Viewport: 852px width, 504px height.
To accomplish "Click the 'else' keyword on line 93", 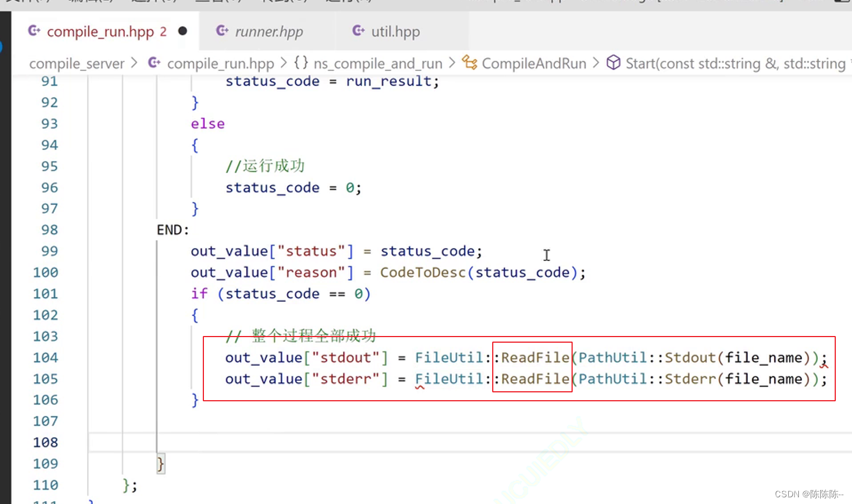I will 208,124.
